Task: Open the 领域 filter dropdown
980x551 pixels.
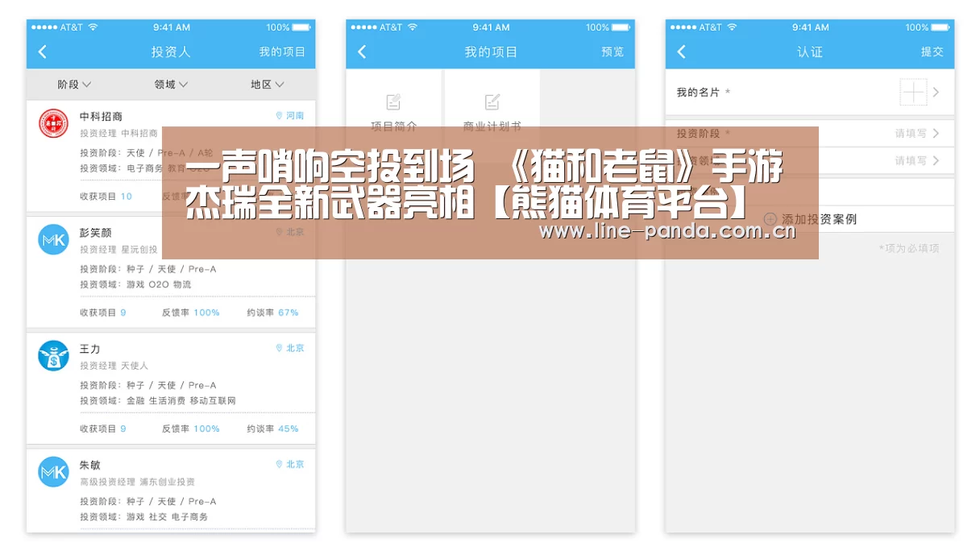Action: coord(171,84)
